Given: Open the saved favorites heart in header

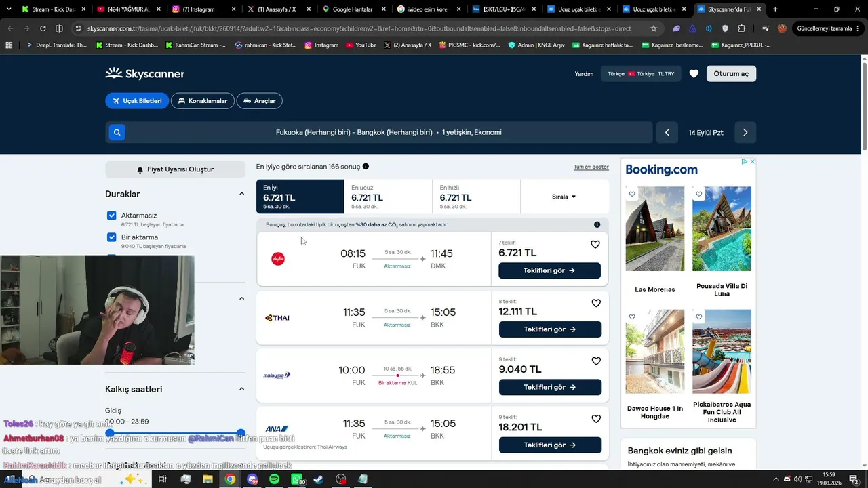Looking at the screenshot, I should click(694, 73).
